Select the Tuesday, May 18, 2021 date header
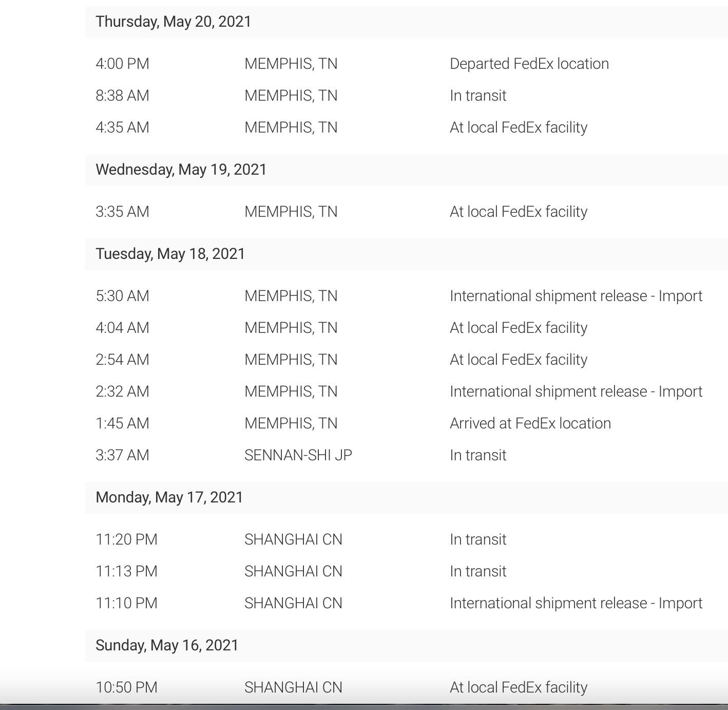Image resolution: width=728 pixels, height=710 pixels. point(170,254)
